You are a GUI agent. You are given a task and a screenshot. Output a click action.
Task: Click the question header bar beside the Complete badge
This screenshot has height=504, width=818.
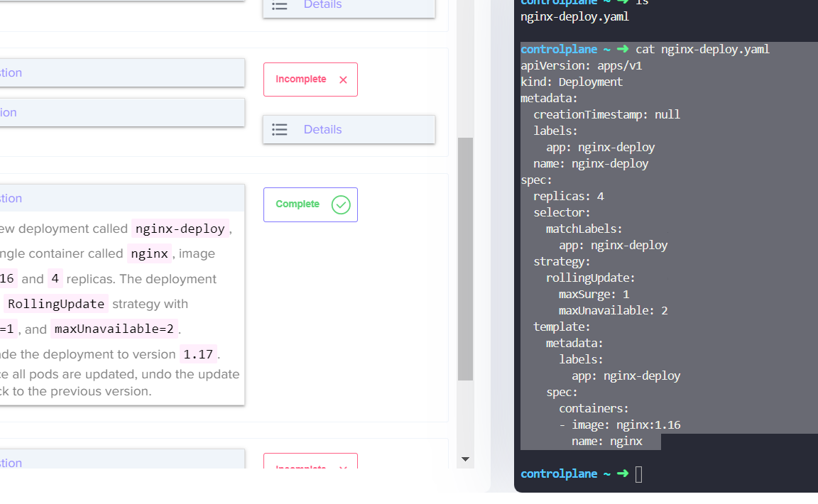122,198
